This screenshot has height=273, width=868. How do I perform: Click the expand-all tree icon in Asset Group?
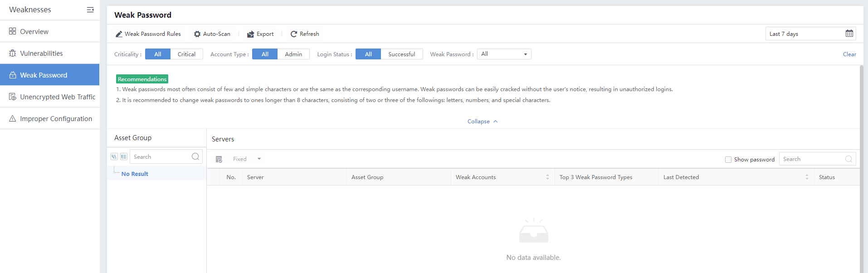click(114, 156)
